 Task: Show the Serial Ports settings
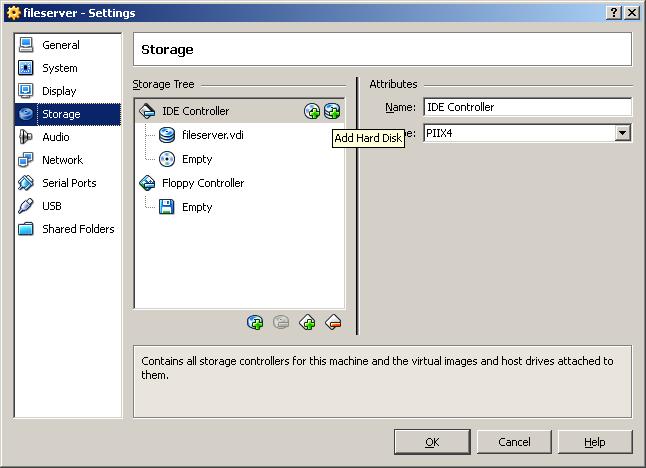68,183
